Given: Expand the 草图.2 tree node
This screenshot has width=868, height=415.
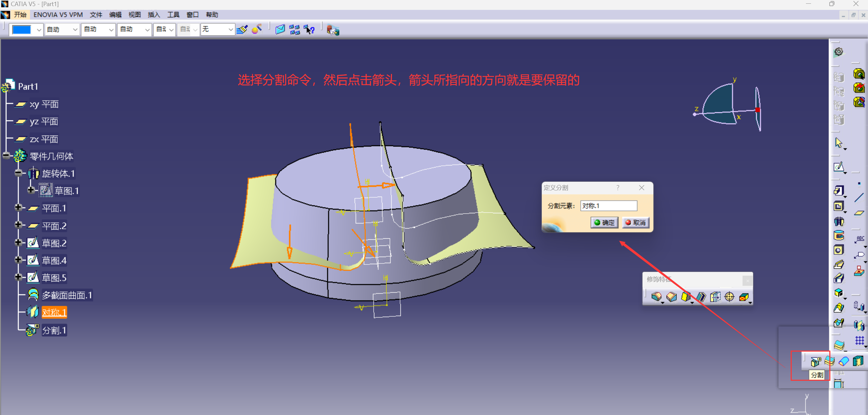Looking at the screenshot, I should click(18, 242).
